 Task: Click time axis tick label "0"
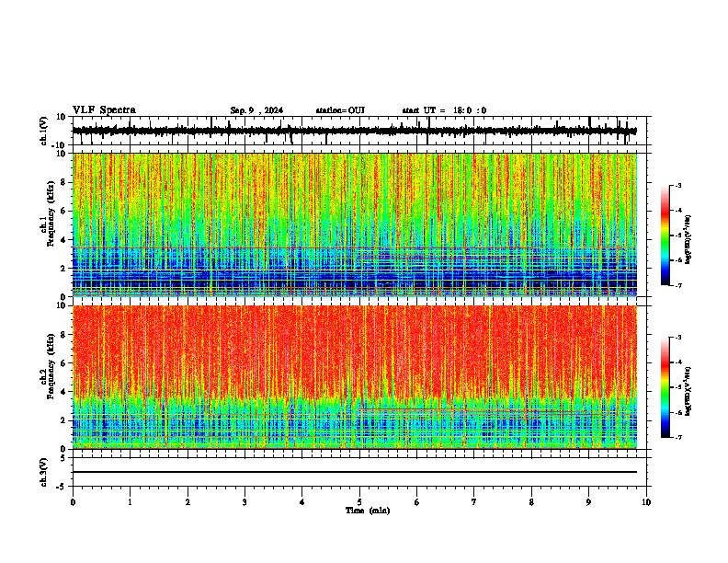[x=73, y=502]
